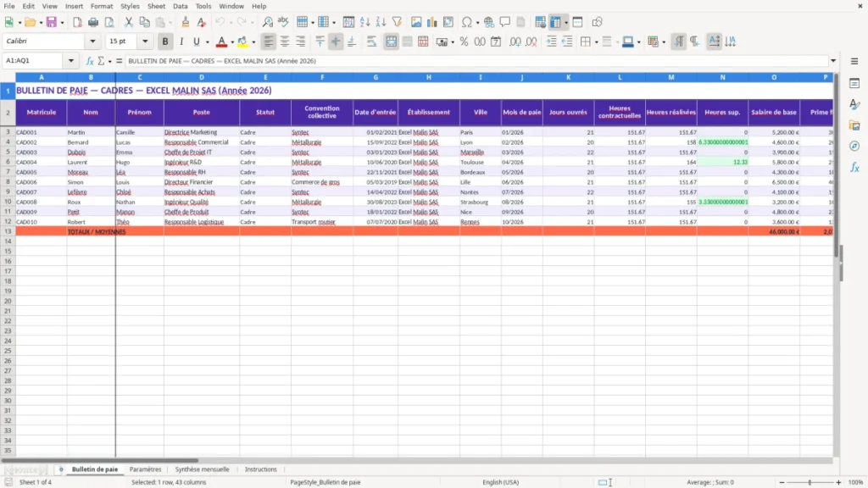Click column header G
This screenshot has height=488, width=868.
tap(376, 77)
